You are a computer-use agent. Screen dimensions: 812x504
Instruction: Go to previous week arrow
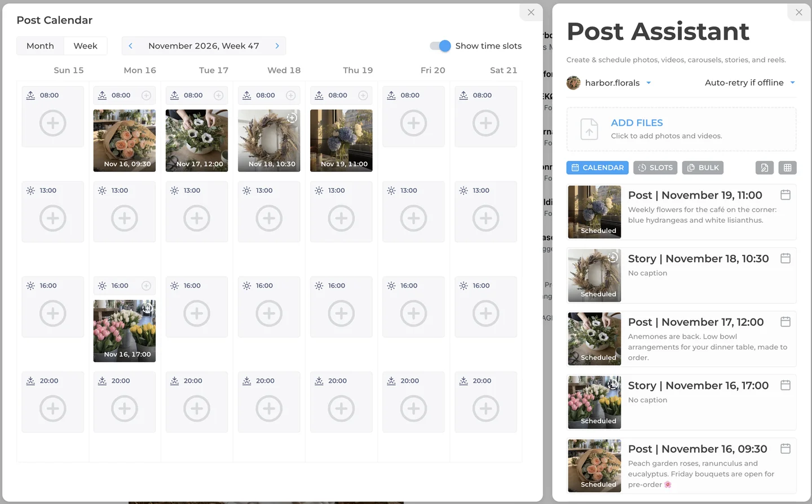coord(130,46)
